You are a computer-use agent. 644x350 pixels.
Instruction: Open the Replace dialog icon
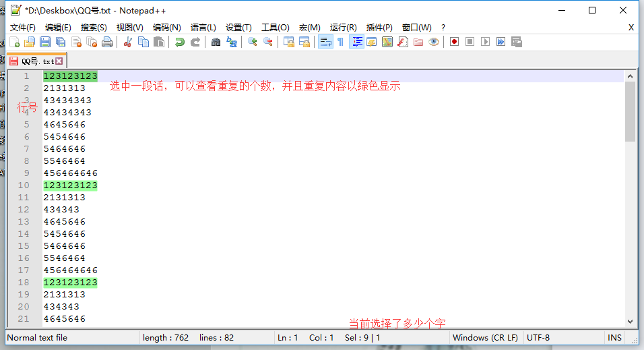232,42
